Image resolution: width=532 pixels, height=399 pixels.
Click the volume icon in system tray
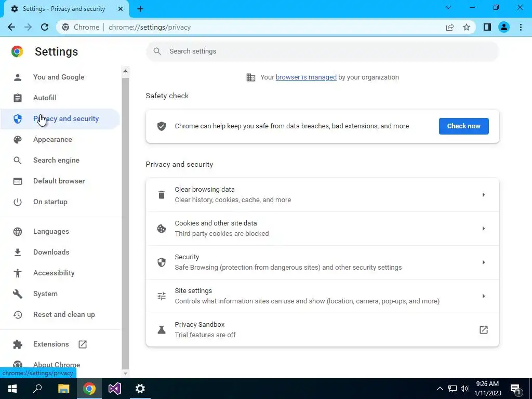(464, 389)
